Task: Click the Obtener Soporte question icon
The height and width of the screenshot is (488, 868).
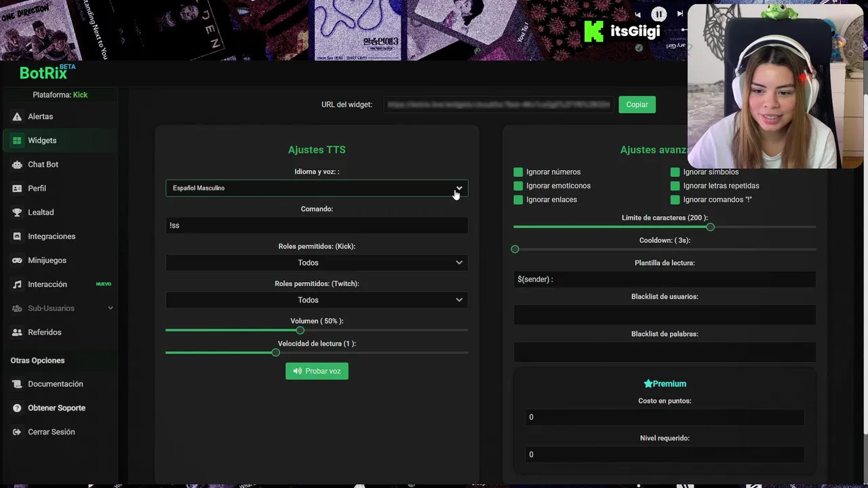Action: pyautogui.click(x=17, y=408)
